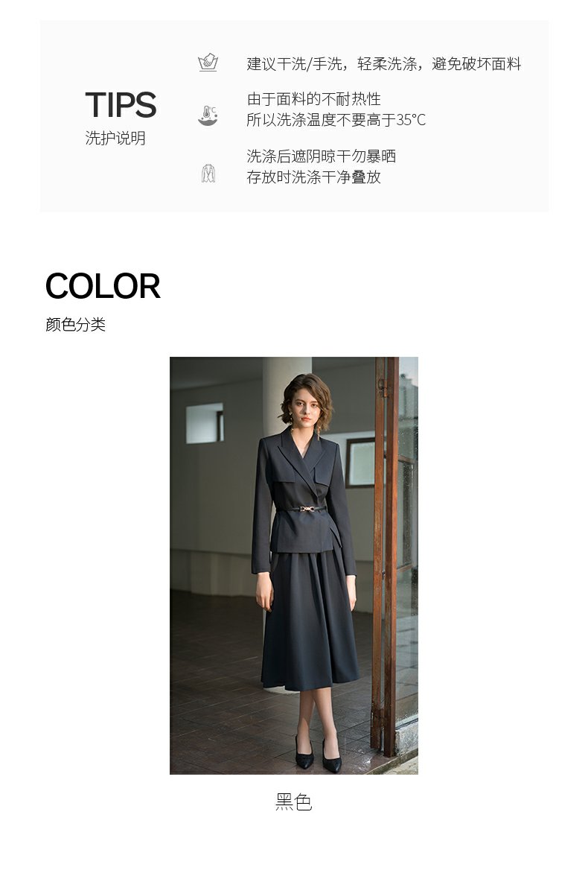Click the small wall window in photo

tap(205, 423)
